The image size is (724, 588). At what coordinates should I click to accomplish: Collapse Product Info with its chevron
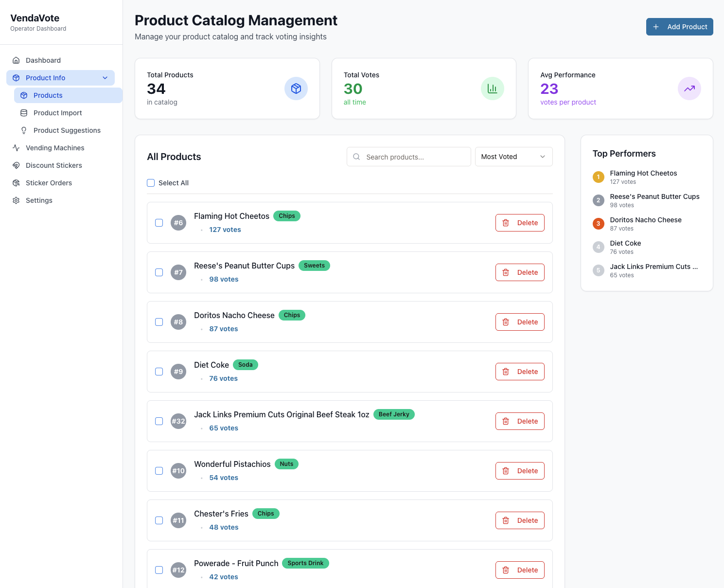click(105, 78)
